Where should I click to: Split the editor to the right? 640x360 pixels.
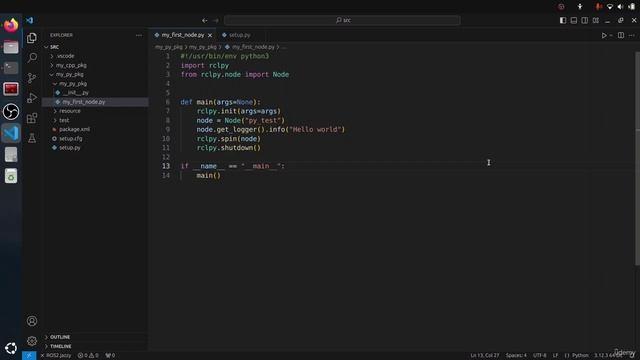621,36
